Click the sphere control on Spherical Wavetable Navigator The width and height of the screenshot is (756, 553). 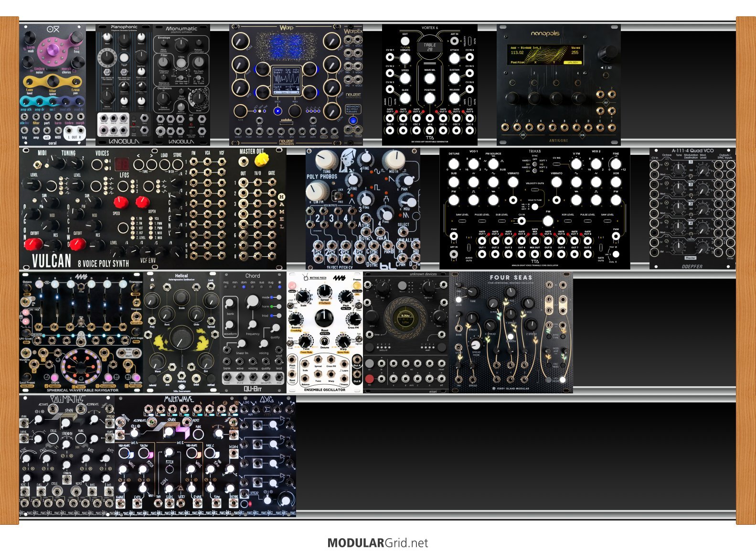coord(81,367)
